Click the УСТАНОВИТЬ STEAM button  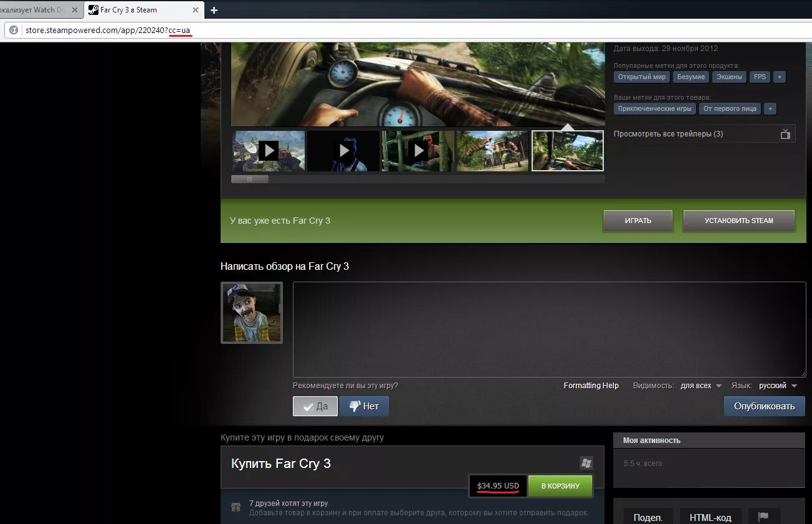click(x=738, y=221)
